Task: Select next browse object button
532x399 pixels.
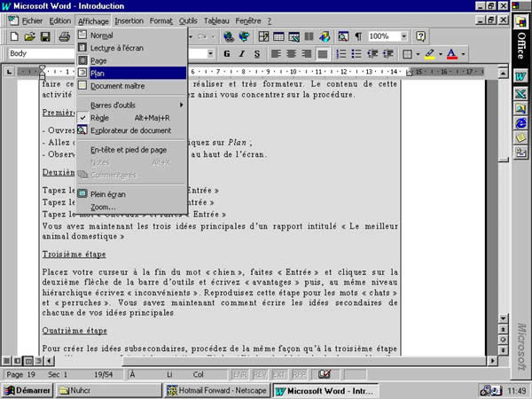Action: (503, 350)
